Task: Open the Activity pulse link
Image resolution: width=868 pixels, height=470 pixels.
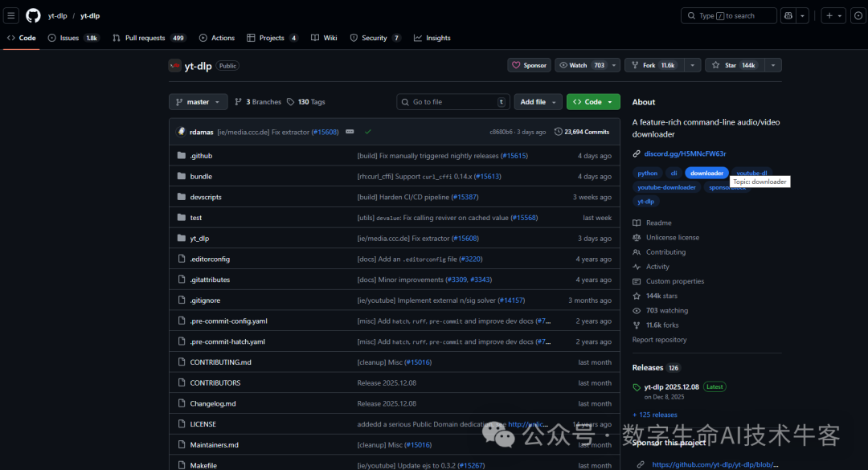Action: point(651,267)
